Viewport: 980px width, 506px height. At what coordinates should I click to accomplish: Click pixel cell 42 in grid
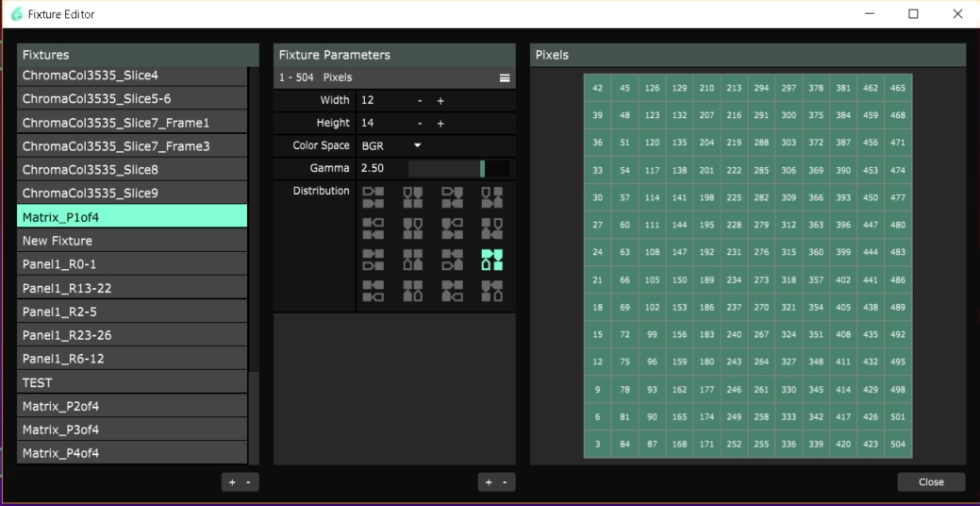coord(597,88)
